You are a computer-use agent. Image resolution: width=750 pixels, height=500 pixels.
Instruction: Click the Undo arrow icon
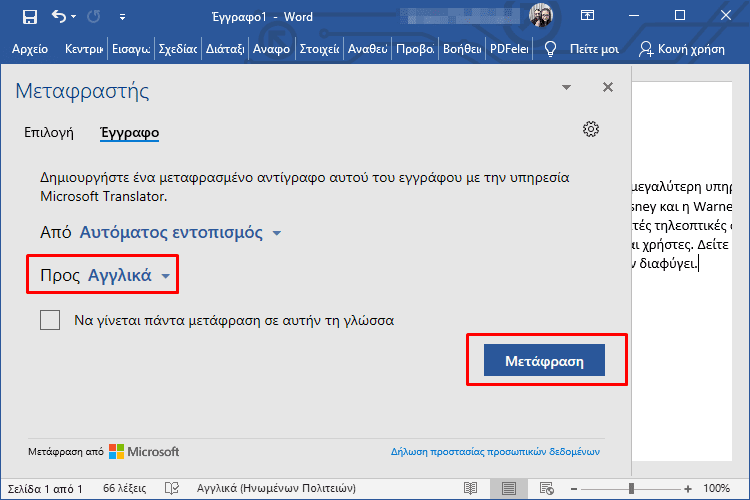click(x=58, y=17)
